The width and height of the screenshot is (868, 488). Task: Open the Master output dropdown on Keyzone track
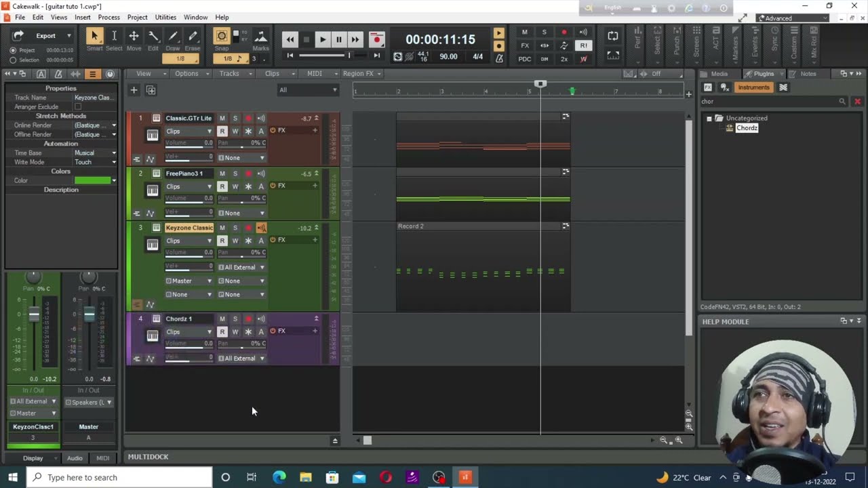pyautogui.click(x=189, y=281)
